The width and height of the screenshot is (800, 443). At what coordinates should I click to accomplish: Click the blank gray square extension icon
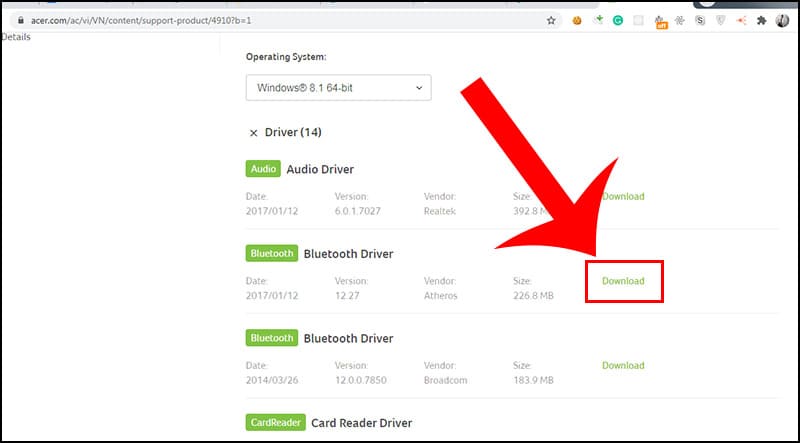(638, 20)
